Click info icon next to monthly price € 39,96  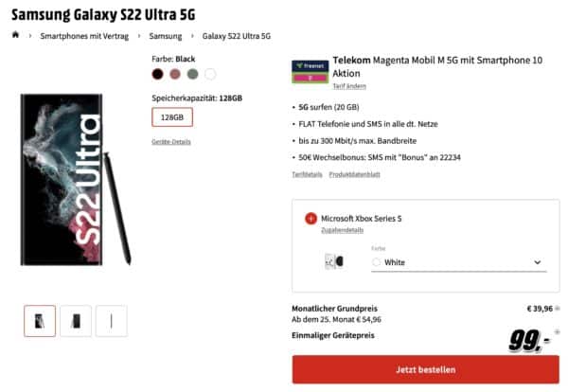[558, 309]
